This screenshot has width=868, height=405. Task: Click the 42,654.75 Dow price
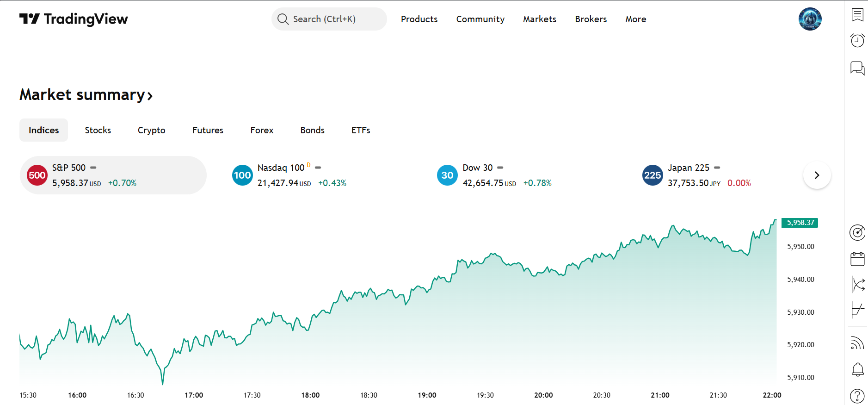tap(483, 183)
